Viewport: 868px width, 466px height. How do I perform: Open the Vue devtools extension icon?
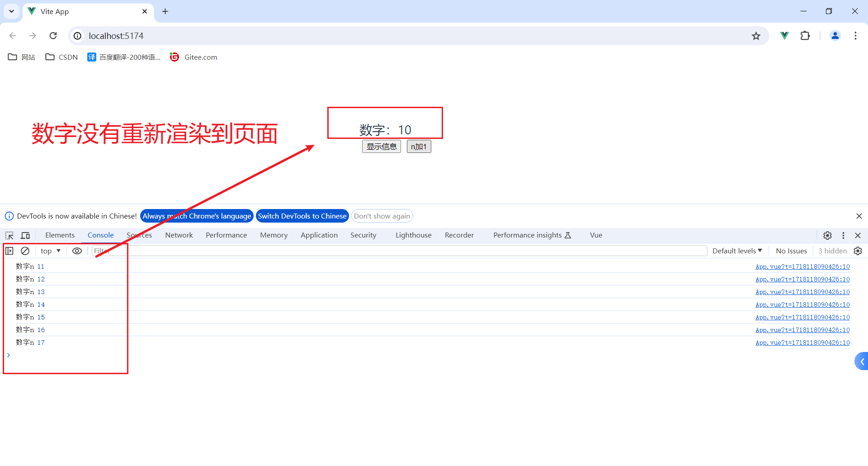784,36
